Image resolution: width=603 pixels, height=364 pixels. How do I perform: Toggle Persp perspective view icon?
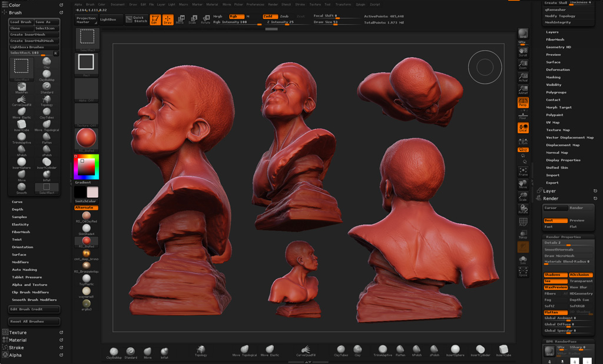tap(523, 103)
